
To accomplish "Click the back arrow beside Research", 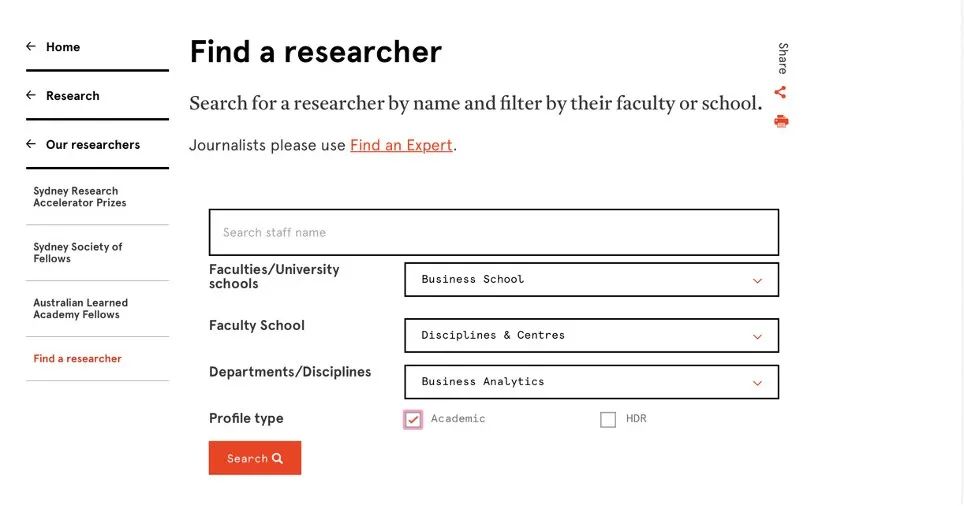I will point(31,95).
